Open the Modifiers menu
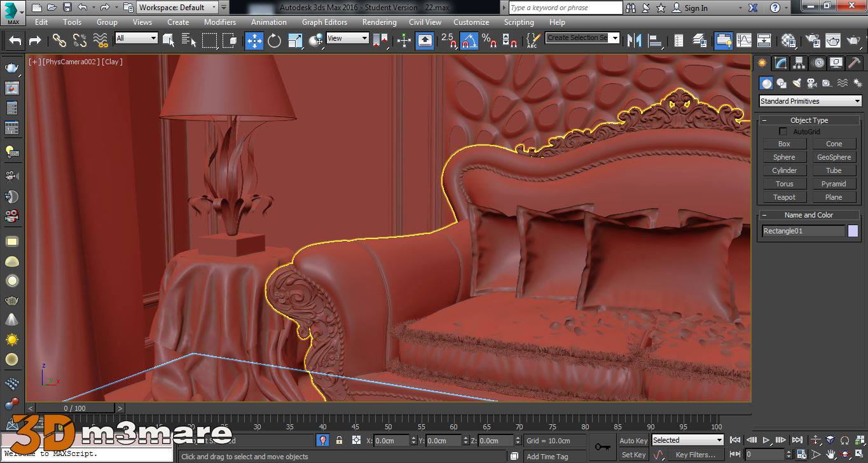This screenshot has width=868, height=463. [220, 22]
